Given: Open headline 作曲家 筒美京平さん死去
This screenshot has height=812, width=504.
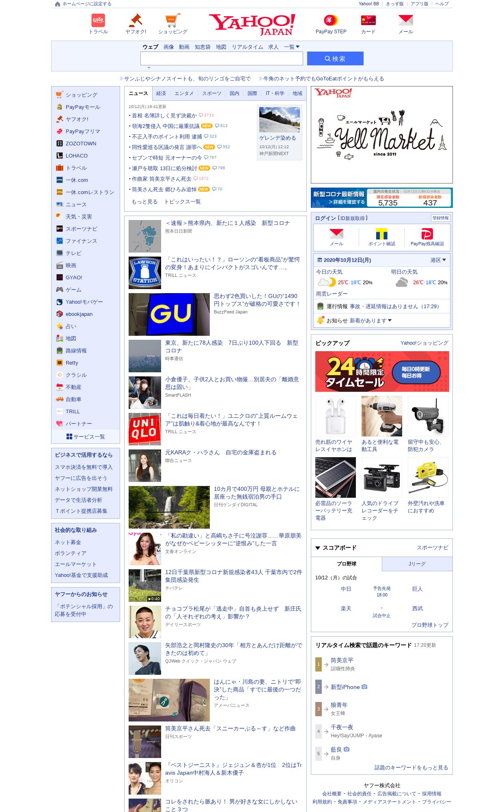Looking at the screenshot, I should [x=162, y=179].
